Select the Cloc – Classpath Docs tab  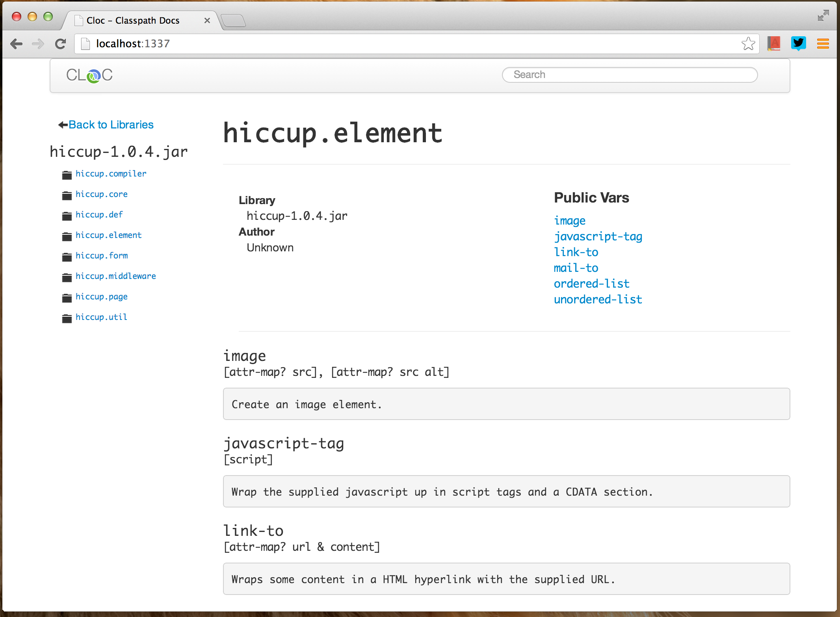[133, 20]
